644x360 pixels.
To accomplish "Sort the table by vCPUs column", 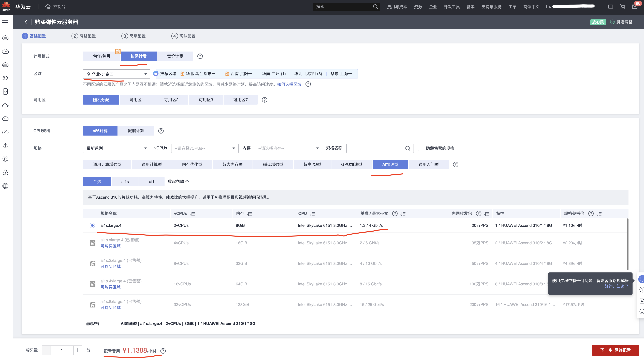I will 192,214.
